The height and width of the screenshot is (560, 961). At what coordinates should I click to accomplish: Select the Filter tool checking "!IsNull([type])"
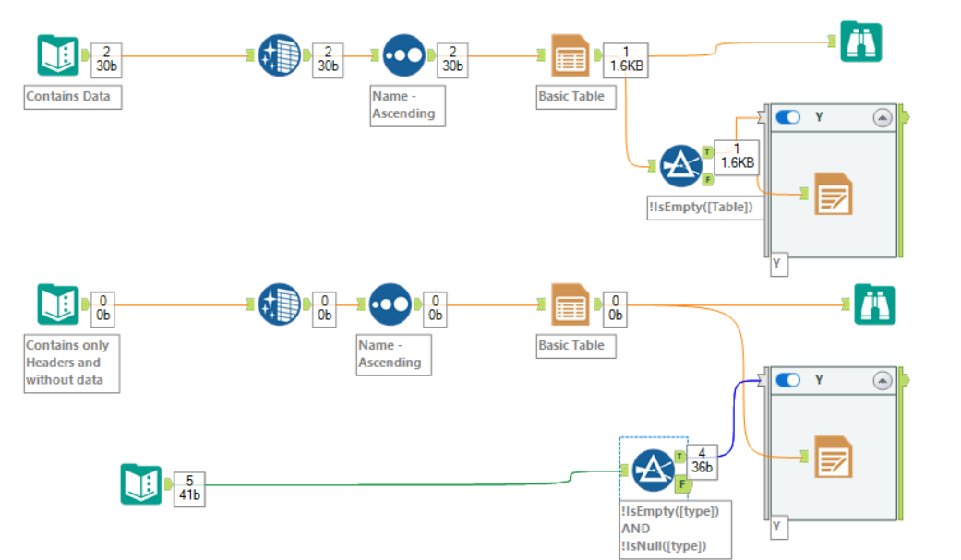652,469
